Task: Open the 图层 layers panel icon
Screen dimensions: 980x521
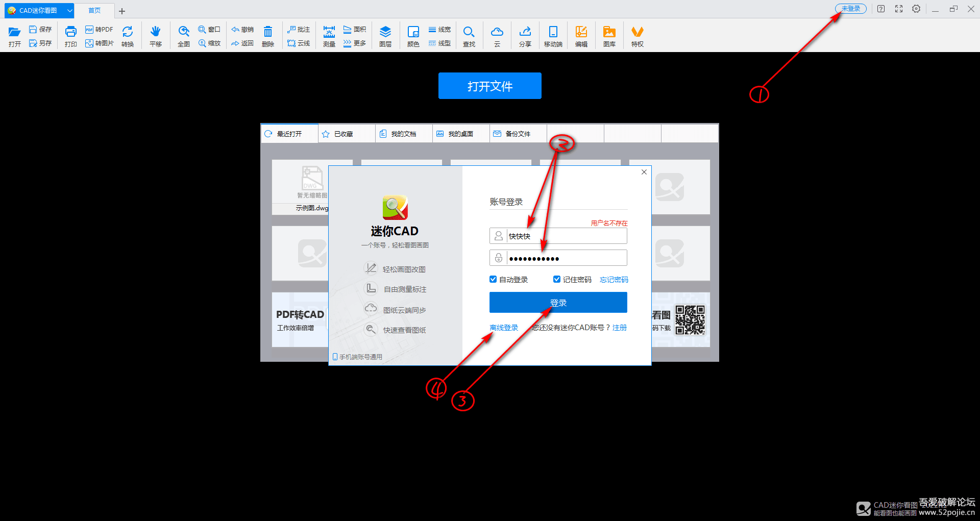Action: point(385,36)
